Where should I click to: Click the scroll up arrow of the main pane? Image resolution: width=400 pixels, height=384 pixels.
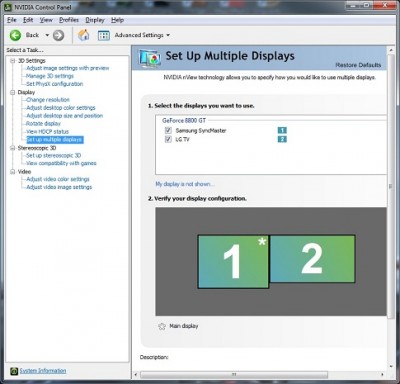(391, 50)
